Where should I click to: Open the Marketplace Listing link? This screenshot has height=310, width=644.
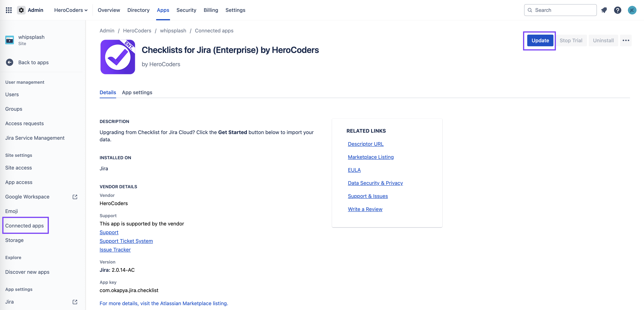[371, 157]
